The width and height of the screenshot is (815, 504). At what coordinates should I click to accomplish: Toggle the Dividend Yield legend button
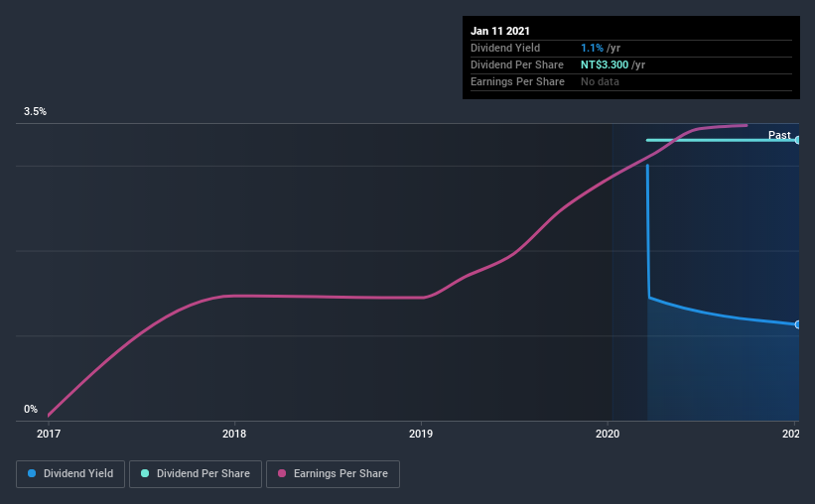(x=70, y=474)
